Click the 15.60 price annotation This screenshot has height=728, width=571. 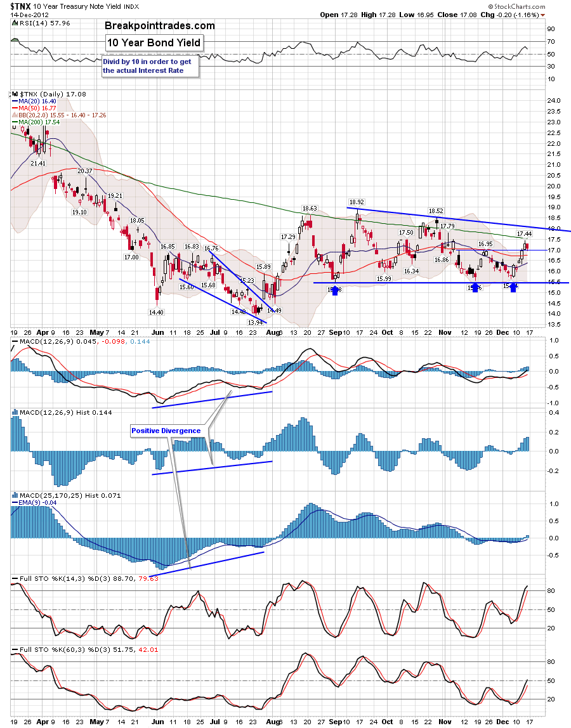coord(187,287)
